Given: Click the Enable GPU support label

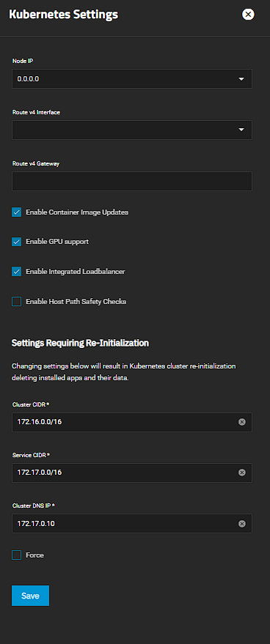Looking at the screenshot, I should click(x=57, y=242).
